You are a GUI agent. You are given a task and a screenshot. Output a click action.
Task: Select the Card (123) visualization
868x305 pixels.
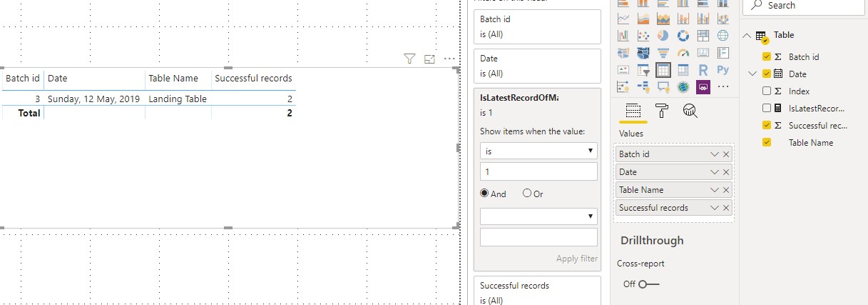(703, 53)
